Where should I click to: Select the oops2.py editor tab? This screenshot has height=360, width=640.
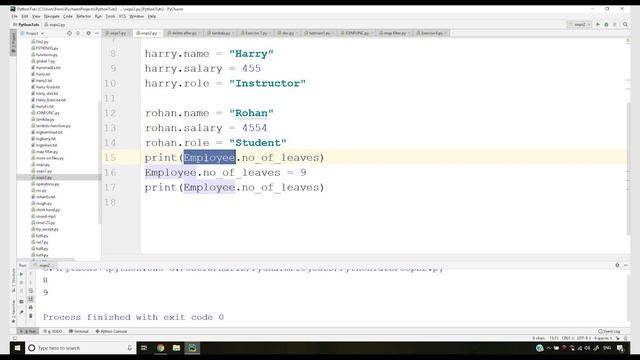(148, 33)
